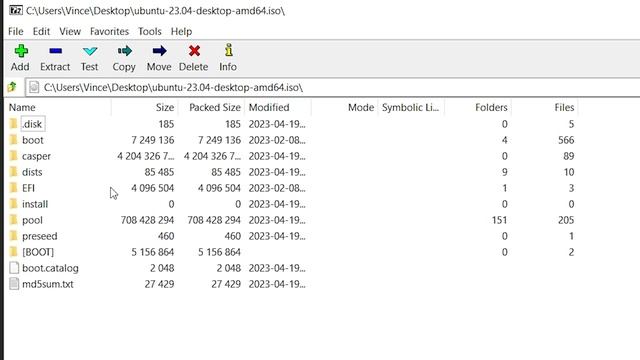Select the md5sum.txt file icon

coord(14,284)
